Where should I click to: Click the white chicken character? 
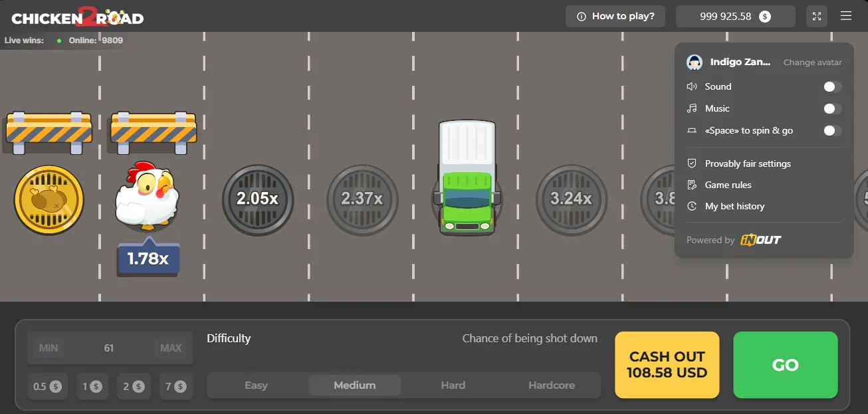coord(147,196)
